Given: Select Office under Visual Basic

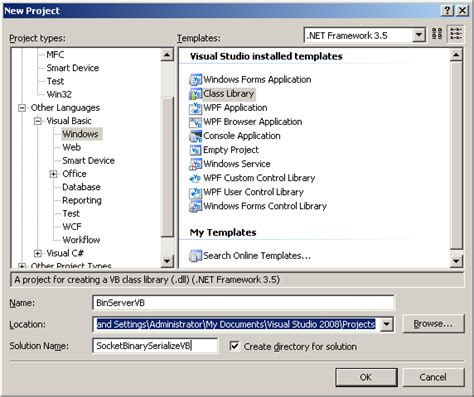Looking at the screenshot, I should (74, 174).
